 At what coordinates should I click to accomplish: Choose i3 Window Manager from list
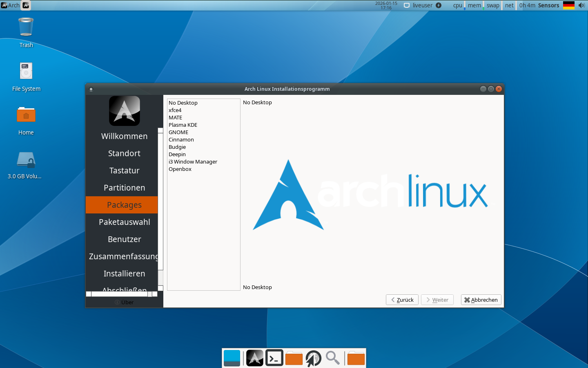coord(193,162)
